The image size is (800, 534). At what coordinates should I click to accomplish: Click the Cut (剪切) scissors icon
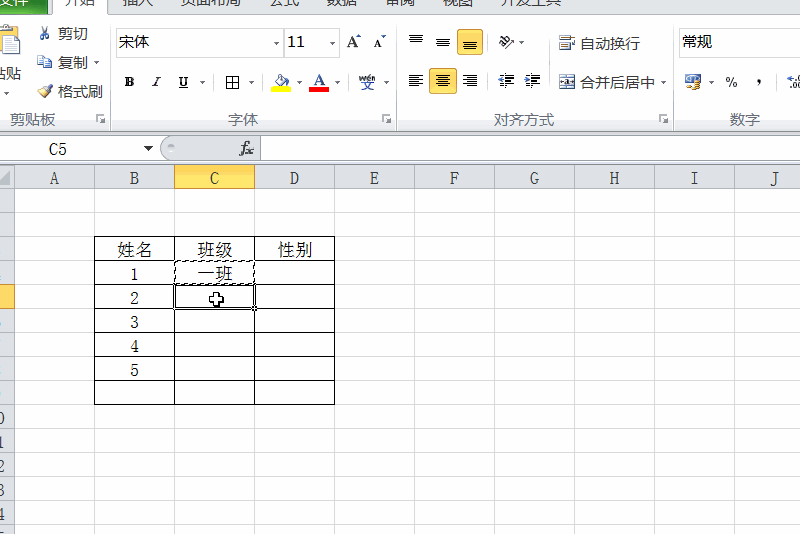coord(45,34)
